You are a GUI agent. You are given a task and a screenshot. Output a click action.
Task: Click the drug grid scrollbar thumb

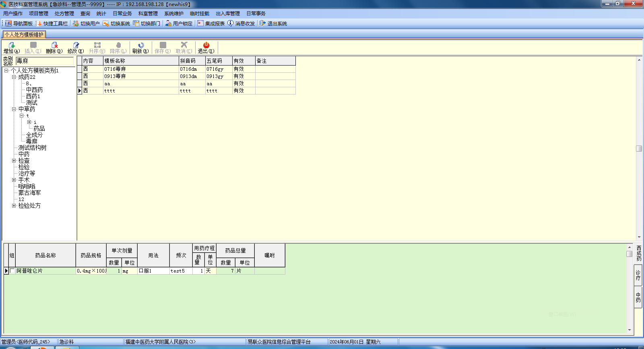(x=630, y=254)
